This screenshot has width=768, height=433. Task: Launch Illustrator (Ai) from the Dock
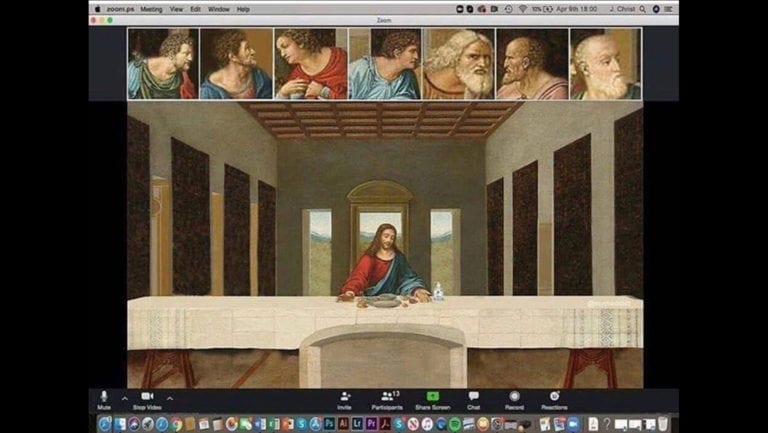[342, 424]
